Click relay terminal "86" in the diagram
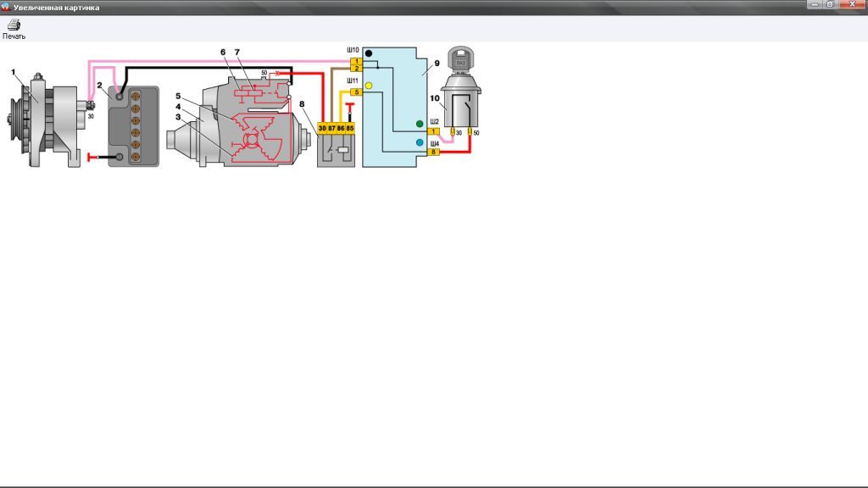The image size is (868, 488). pos(341,129)
